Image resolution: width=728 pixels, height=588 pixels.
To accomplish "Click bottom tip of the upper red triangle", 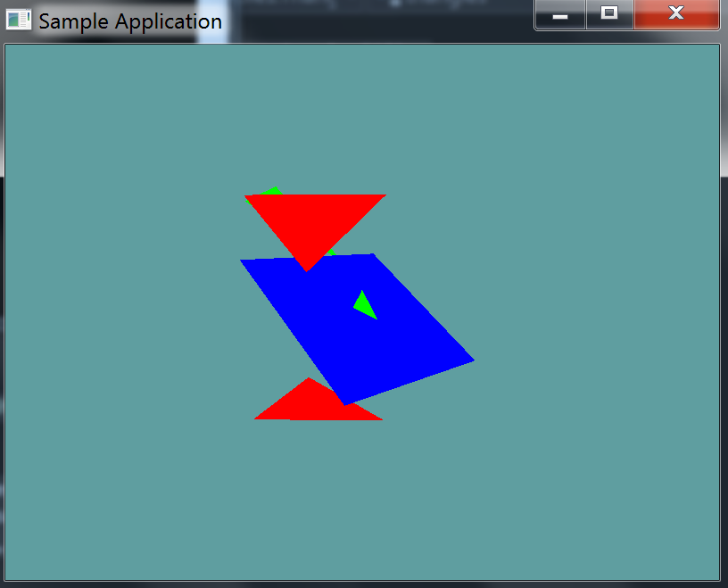I will tap(307, 267).
